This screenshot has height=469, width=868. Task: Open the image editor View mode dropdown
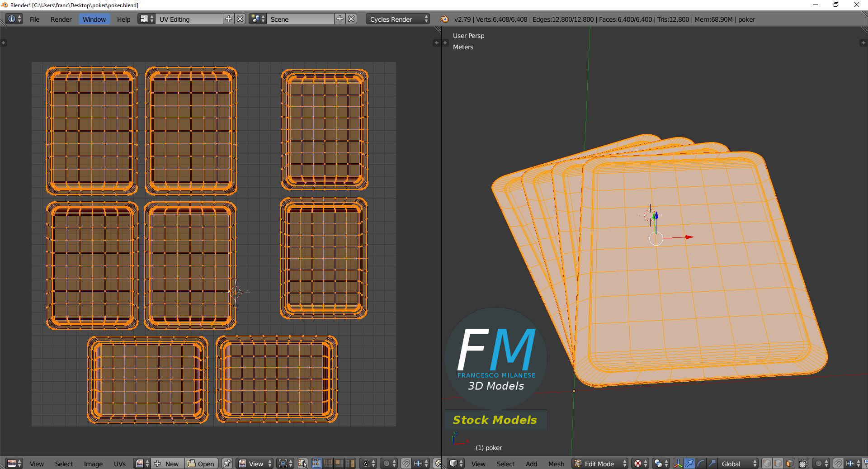point(255,464)
